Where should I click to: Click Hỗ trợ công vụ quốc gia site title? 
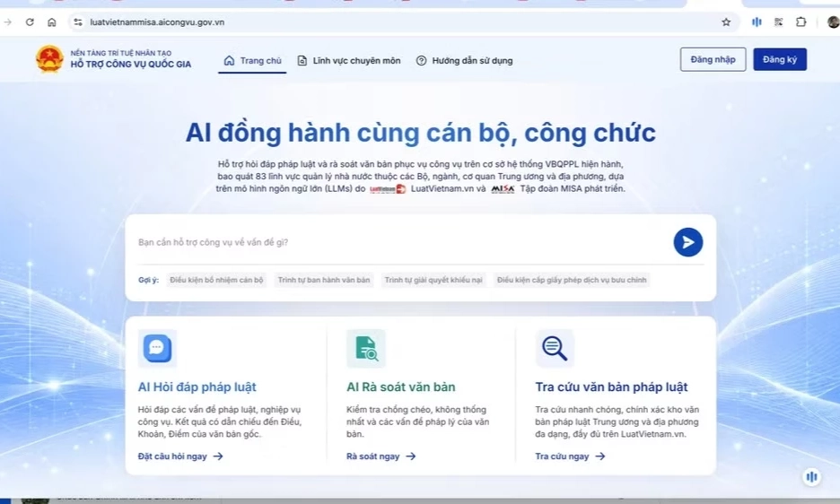pos(131,65)
